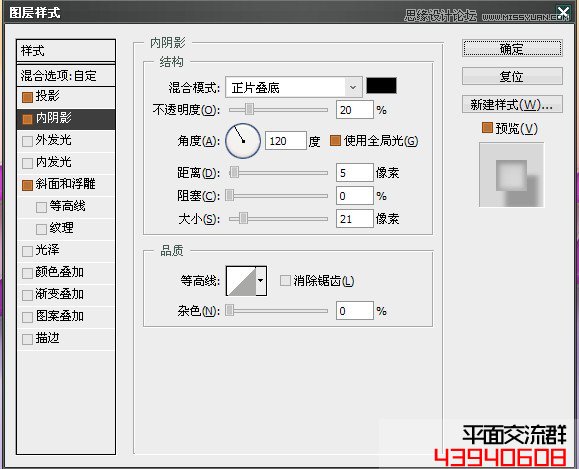Focus the angle field showing 120

click(x=285, y=141)
